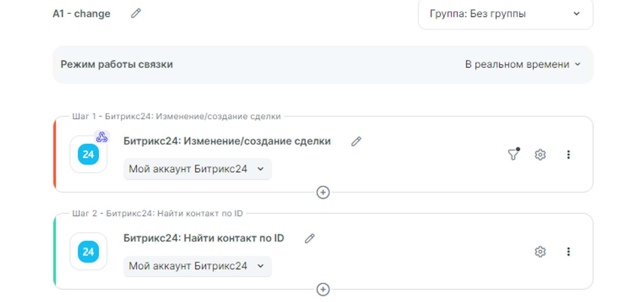
Task: Click the Битрикс24: Изменение/создание сделки step title
Action: (x=227, y=141)
